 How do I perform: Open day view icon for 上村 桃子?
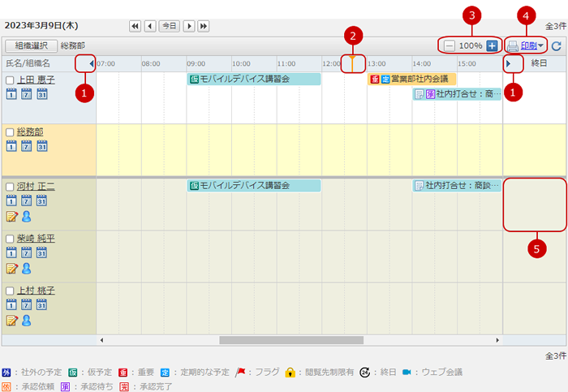pyautogui.click(x=11, y=304)
